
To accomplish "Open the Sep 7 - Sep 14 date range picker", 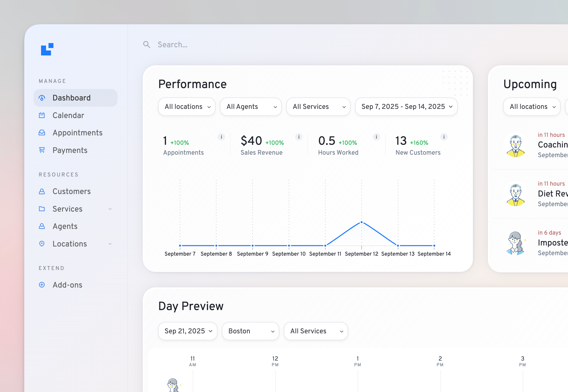I will pyautogui.click(x=406, y=107).
